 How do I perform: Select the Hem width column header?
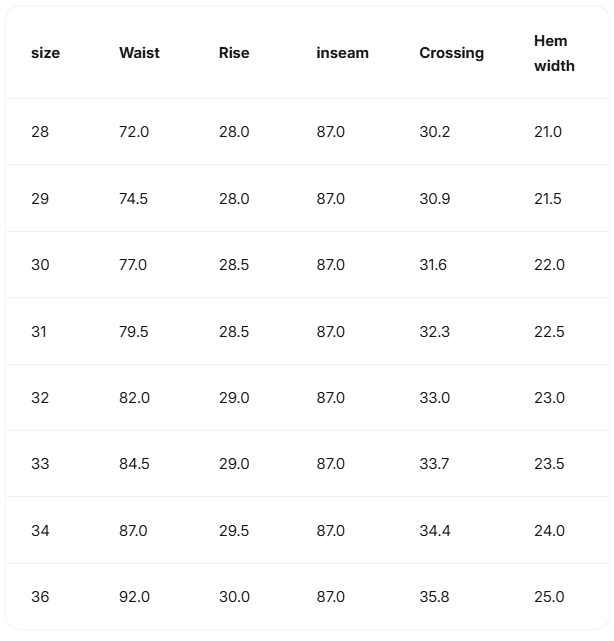pos(554,53)
